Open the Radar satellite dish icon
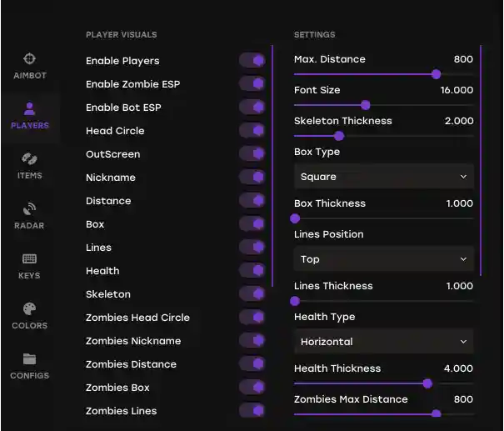Image resolution: width=504 pixels, height=431 pixels. tap(29, 208)
